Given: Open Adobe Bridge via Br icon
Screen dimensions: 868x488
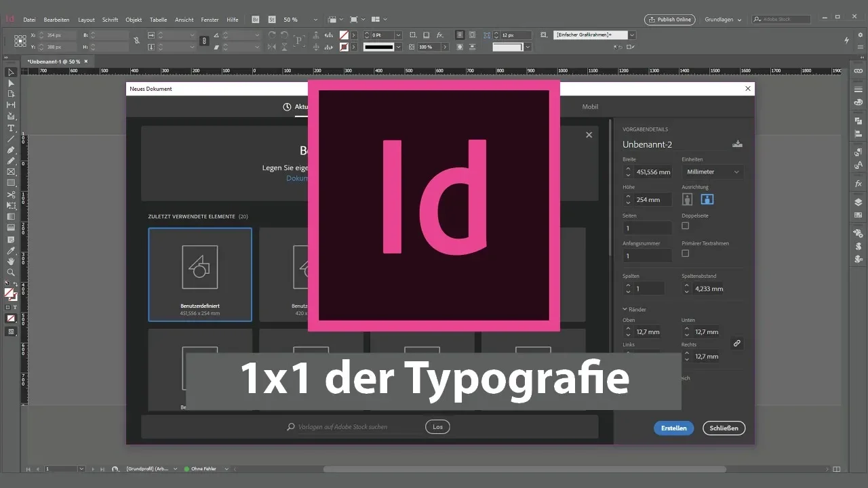Looking at the screenshot, I should click(255, 20).
